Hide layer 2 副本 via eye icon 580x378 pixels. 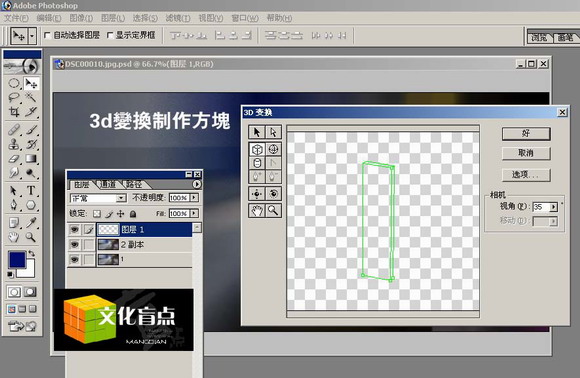tap(74, 244)
